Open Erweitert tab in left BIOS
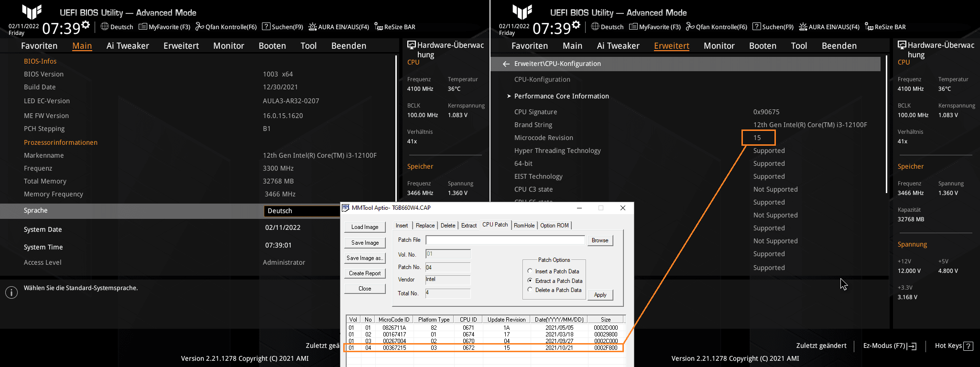Viewport: 980px width, 367px height. tap(181, 46)
